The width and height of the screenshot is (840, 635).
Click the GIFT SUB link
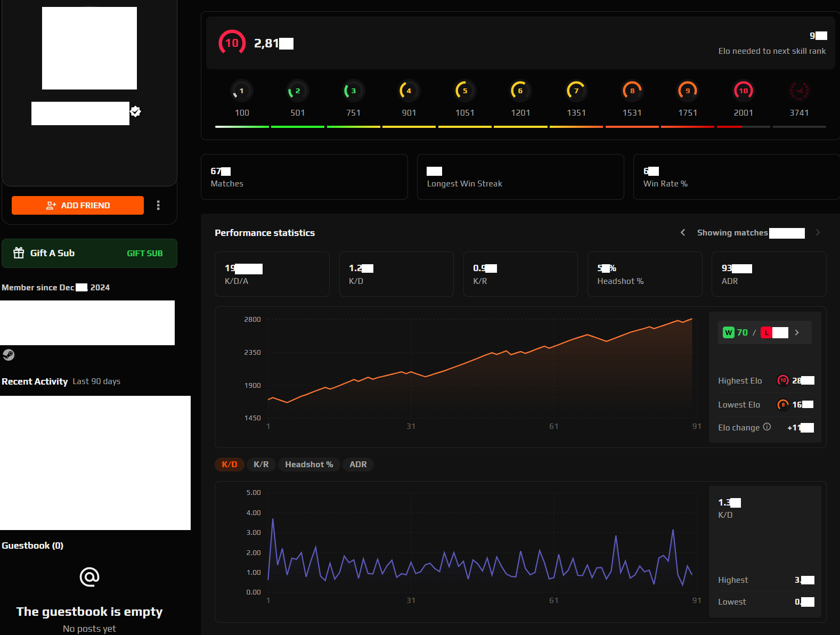coord(145,254)
